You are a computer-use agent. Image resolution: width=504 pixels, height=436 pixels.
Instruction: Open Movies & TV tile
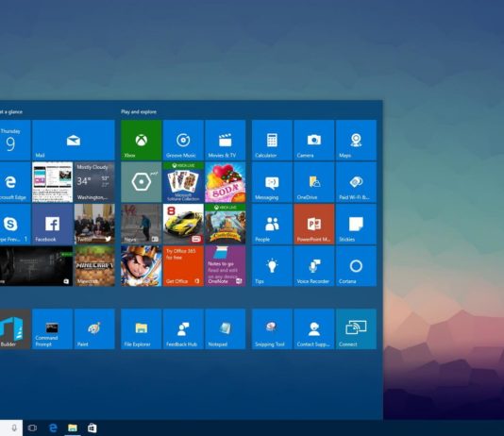pyautogui.click(x=226, y=140)
